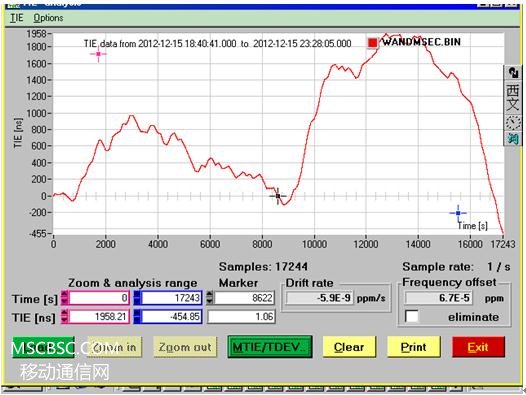Click the Marker time stepper arrows
The image size is (526, 395).
click(210, 298)
